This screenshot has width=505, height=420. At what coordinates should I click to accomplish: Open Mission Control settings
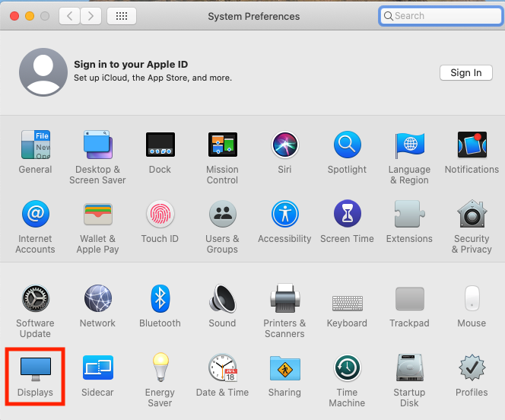tap(222, 145)
